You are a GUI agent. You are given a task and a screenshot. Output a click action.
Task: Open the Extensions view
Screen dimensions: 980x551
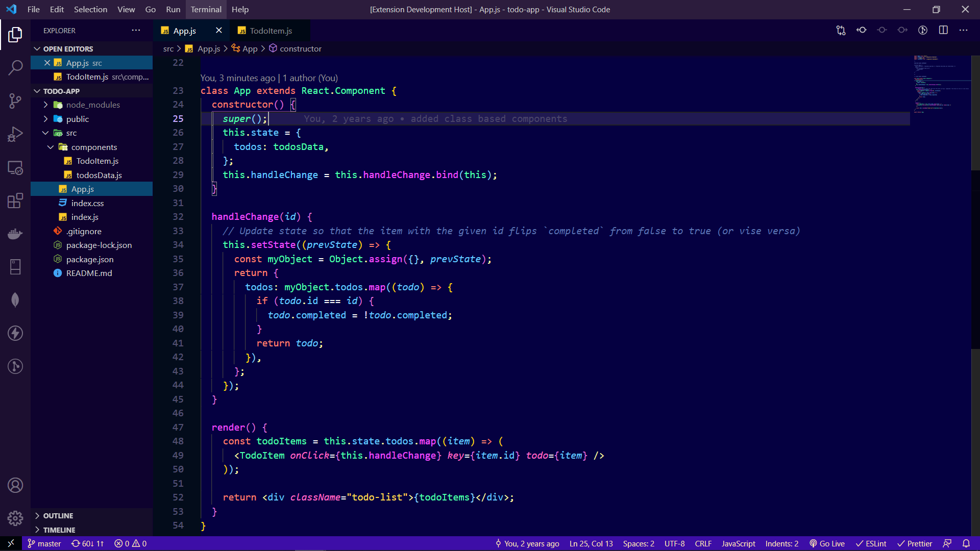tap(15, 201)
